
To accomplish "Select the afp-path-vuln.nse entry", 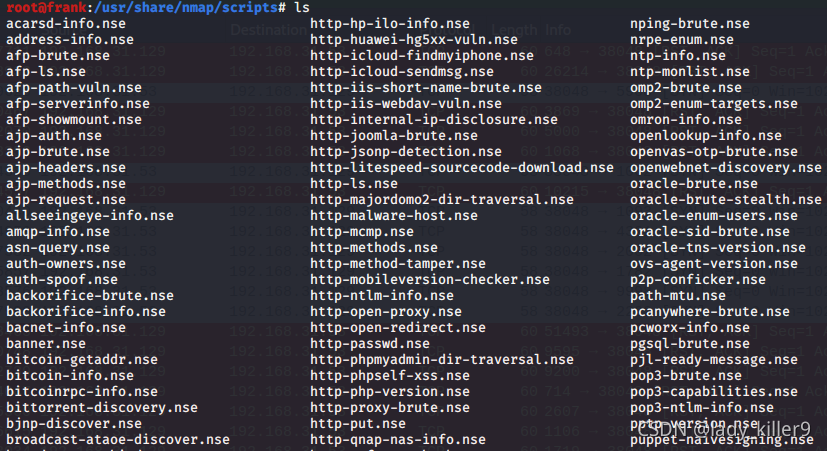I will [x=74, y=88].
